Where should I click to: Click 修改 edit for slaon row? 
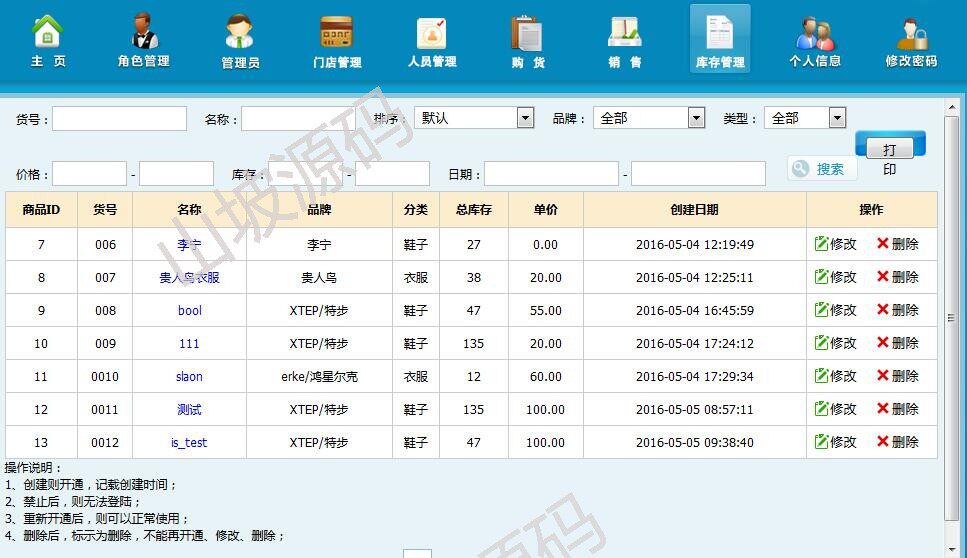pos(836,376)
